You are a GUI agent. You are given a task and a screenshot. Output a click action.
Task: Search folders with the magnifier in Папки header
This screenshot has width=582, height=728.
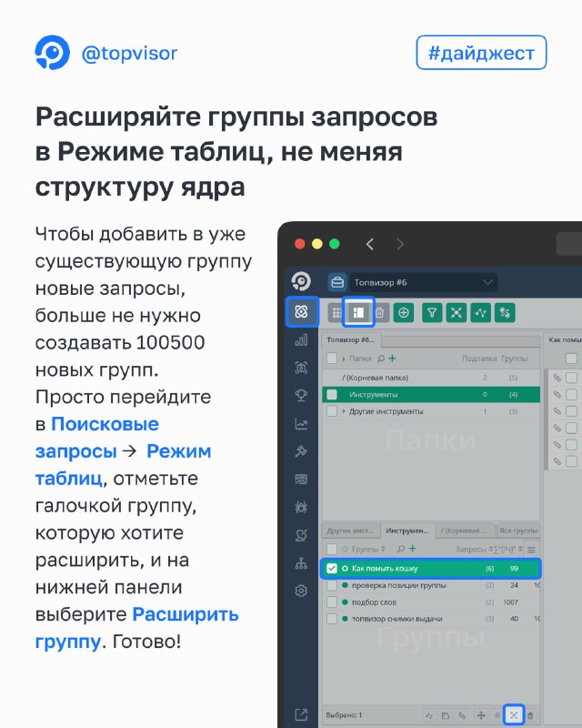click(x=381, y=359)
